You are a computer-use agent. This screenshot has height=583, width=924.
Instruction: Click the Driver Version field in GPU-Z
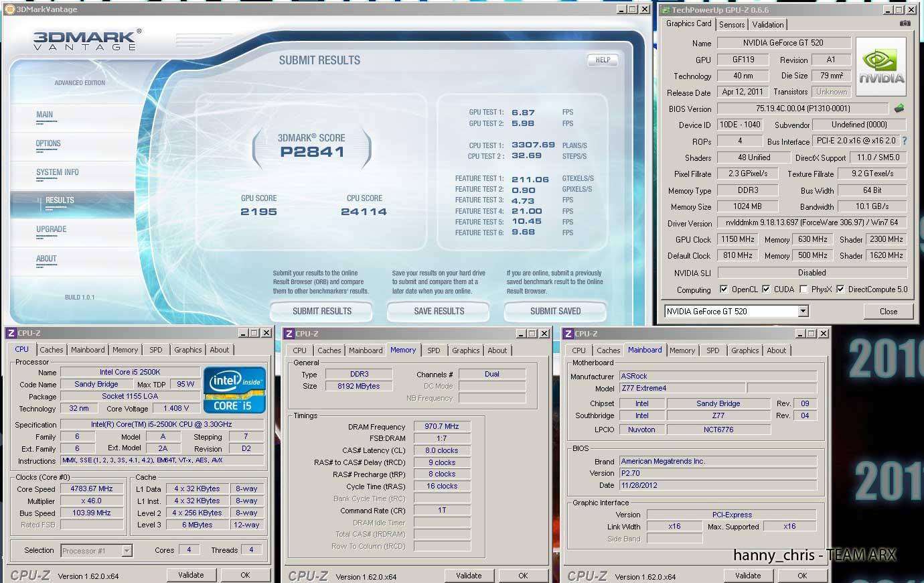pos(812,222)
